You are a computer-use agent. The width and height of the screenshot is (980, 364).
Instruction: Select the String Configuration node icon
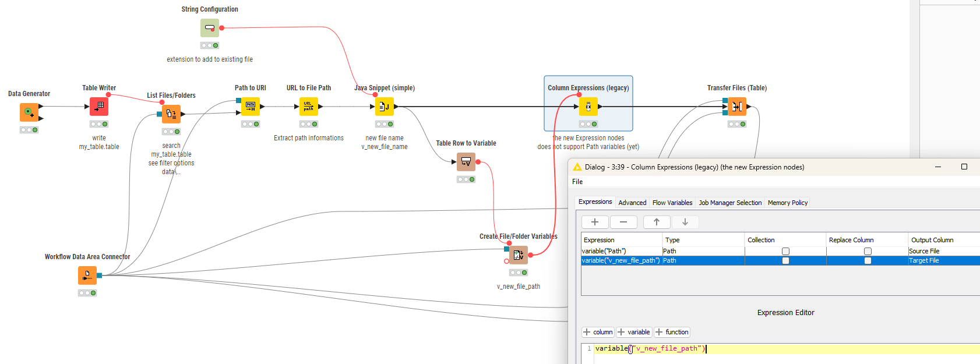[x=210, y=28]
